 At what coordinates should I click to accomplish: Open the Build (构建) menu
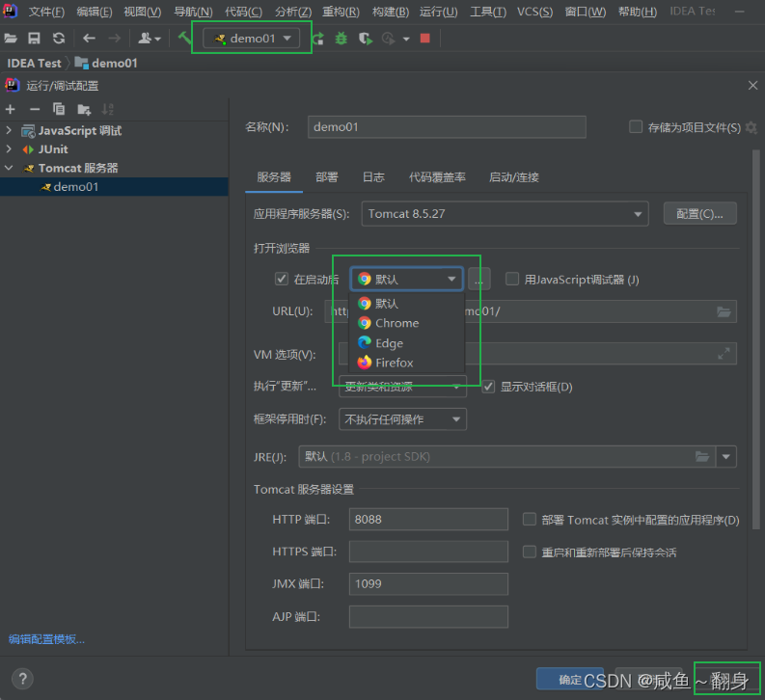coord(391,12)
